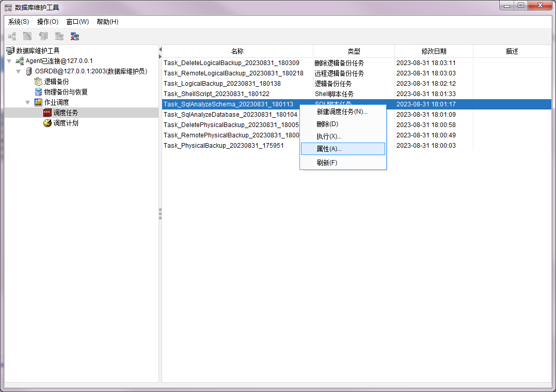Open the 系统(S) menu
This screenshot has height=392, width=556.
pos(19,22)
